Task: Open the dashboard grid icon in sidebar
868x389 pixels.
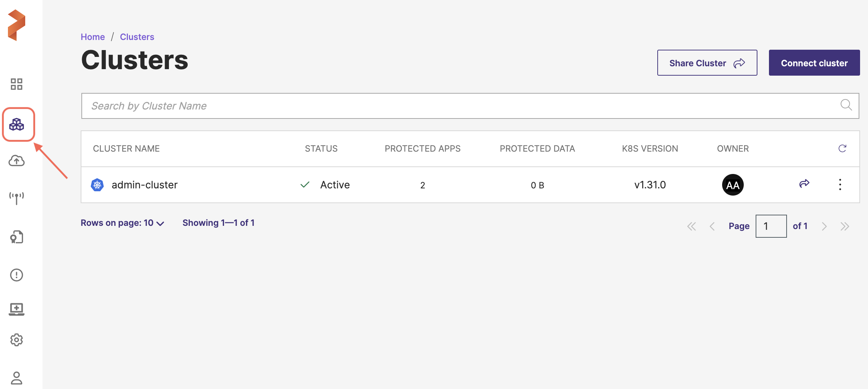Action: point(17,84)
